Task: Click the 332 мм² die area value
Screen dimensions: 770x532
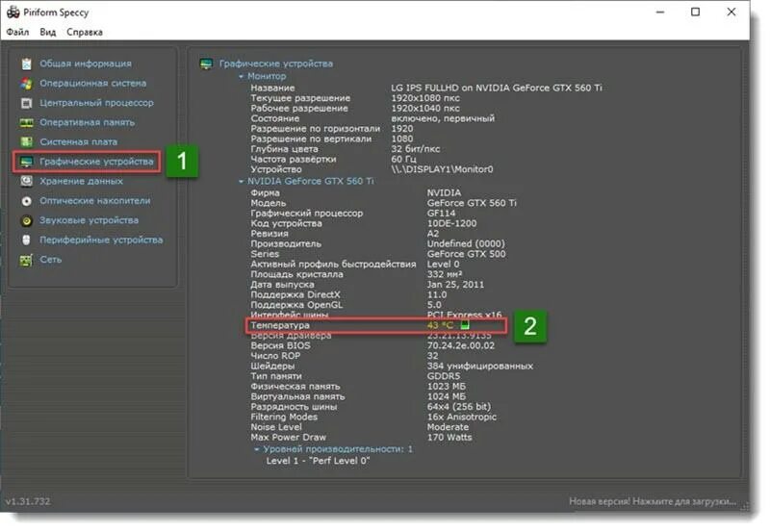Action: (x=445, y=274)
